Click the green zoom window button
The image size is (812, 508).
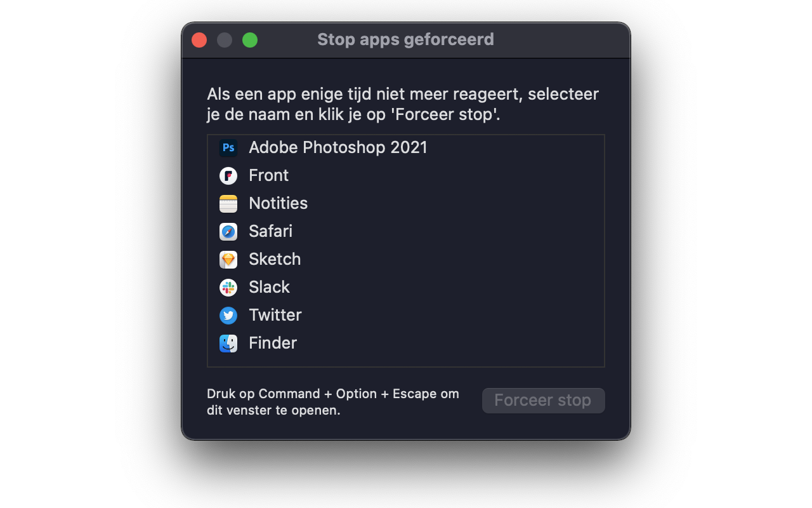250,40
